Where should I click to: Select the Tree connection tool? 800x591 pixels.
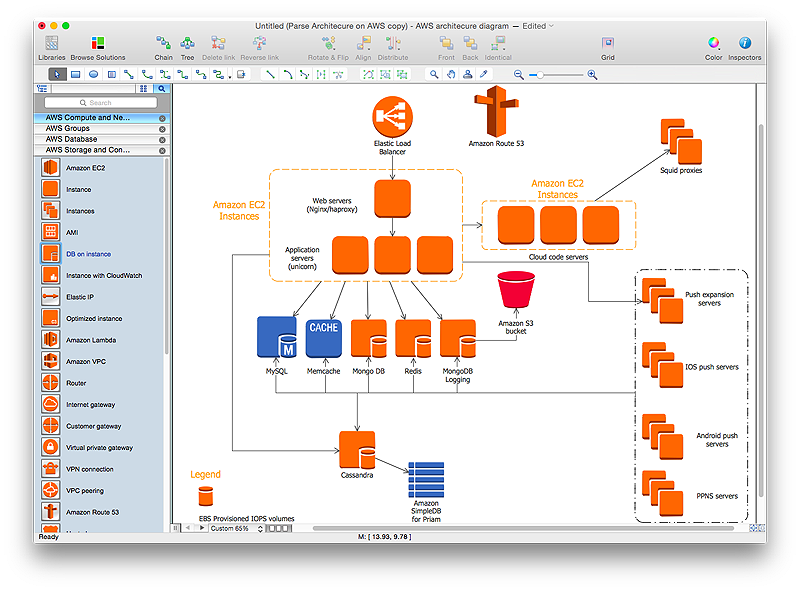click(187, 44)
